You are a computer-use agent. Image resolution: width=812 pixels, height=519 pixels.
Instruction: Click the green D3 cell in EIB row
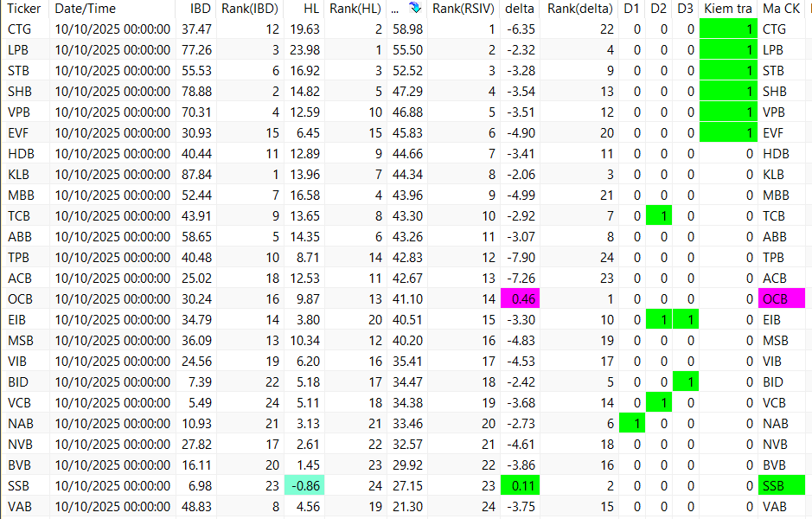point(686,319)
